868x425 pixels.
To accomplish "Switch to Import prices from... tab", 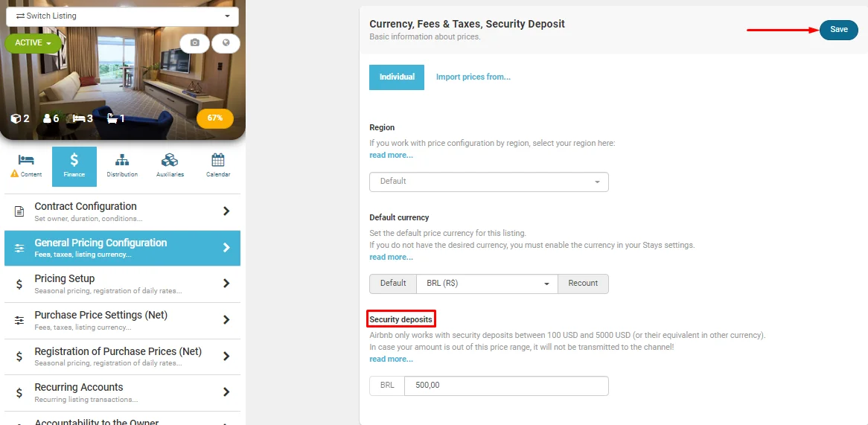I will pyautogui.click(x=473, y=77).
